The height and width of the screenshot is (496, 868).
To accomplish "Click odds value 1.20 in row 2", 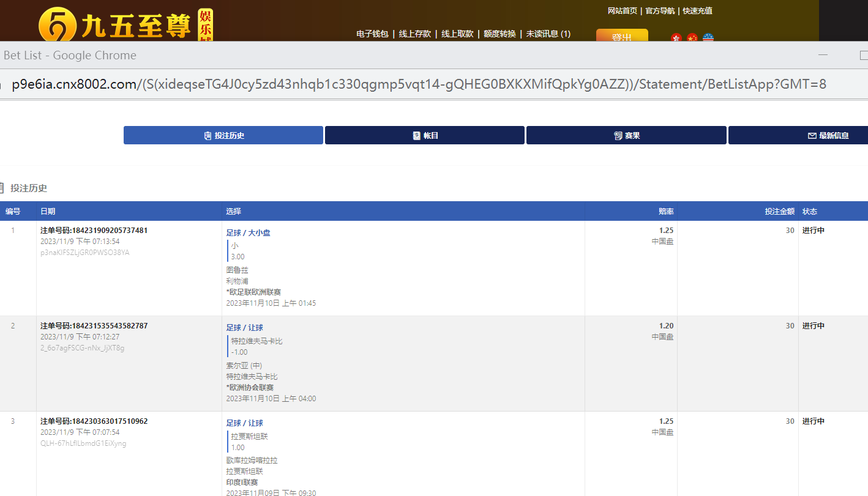I will pos(666,326).
